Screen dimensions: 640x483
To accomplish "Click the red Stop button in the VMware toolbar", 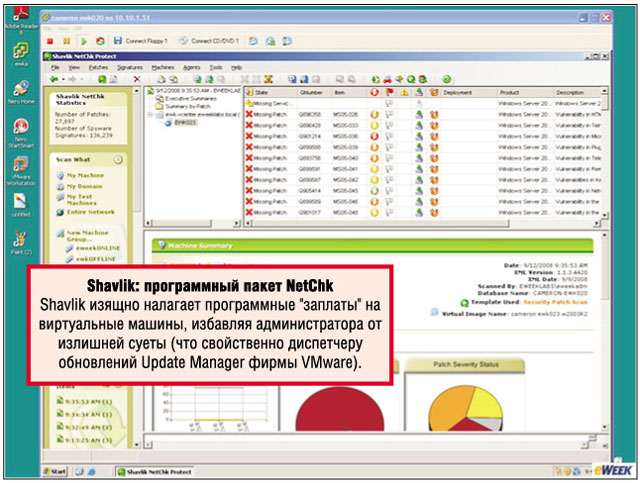I will [50, 41].
